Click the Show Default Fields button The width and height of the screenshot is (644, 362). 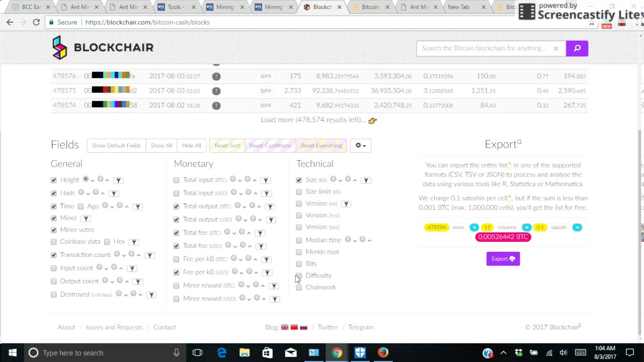[116, 145]
